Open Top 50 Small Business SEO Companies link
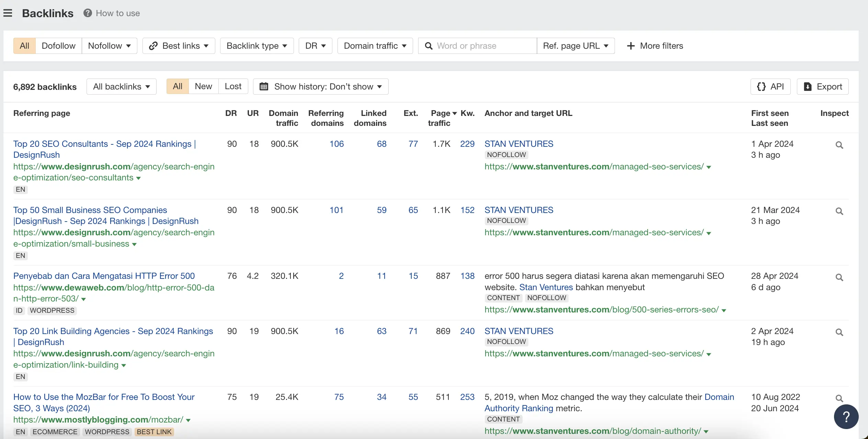Viewport: 868px width, 439px height. click(x=106, y=216)
